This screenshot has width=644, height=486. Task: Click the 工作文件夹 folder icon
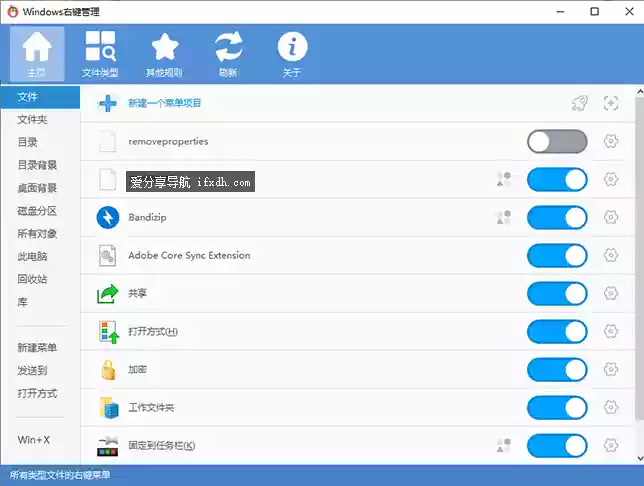coord(109,408)
